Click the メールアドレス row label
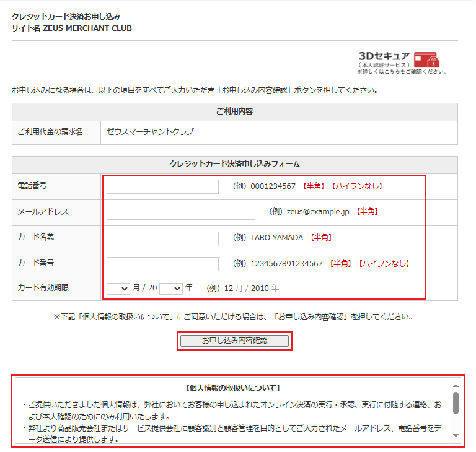Image resolution: width=476 pixels, height=452 pixels. coord(43,212)
